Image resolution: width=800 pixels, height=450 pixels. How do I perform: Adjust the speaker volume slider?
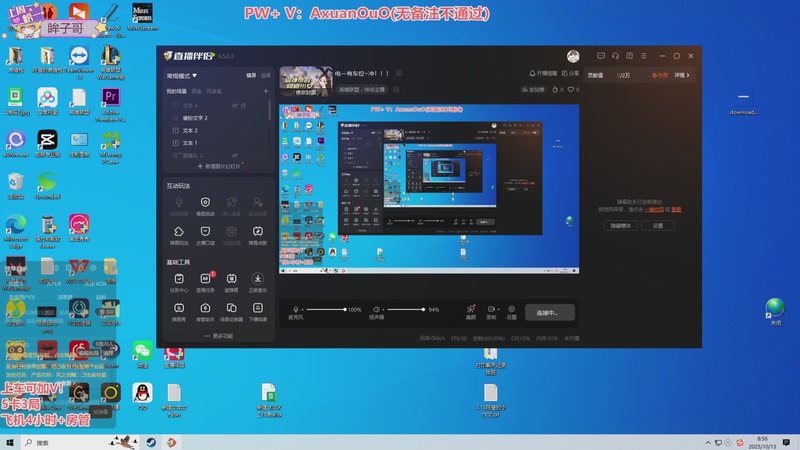pyautogui.click(x=405, y=309)
